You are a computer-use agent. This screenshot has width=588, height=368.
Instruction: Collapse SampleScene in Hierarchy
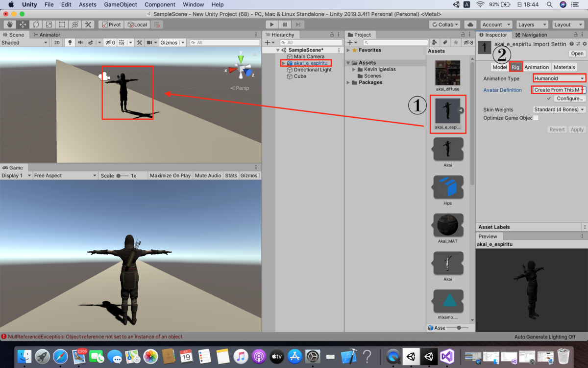point(278,50)
